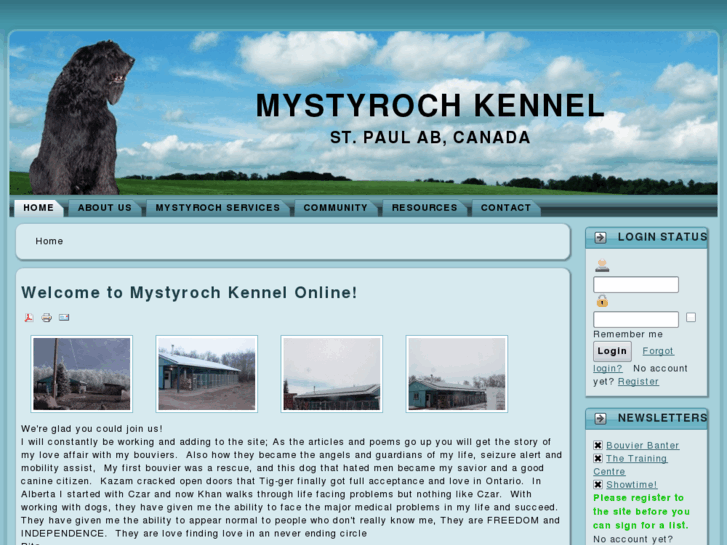Click the print article icon
Screen dimensions: 727x545
pyautogui.click(x=46, y=318)
